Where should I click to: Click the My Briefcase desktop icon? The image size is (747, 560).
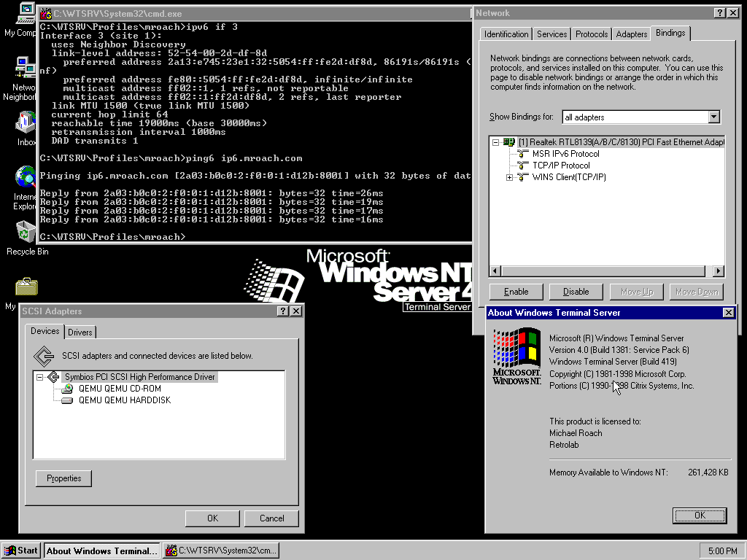26,287
